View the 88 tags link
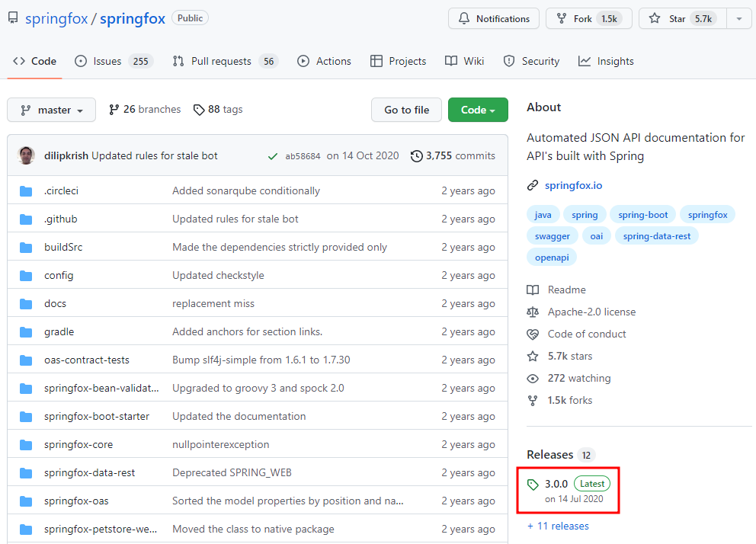Viewport: 756px width, 544px height. point(218,110)
